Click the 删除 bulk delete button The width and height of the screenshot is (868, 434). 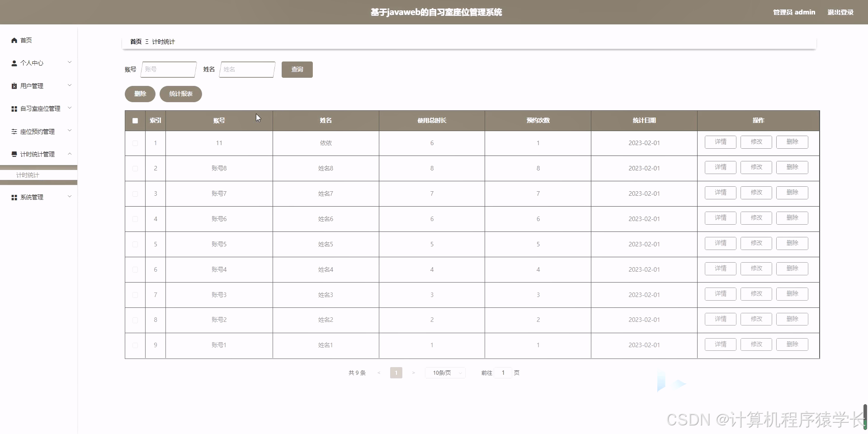point(140,94)
